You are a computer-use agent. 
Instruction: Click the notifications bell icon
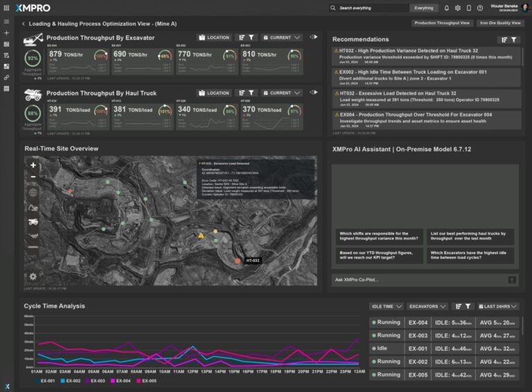click(x=447, y=8)
